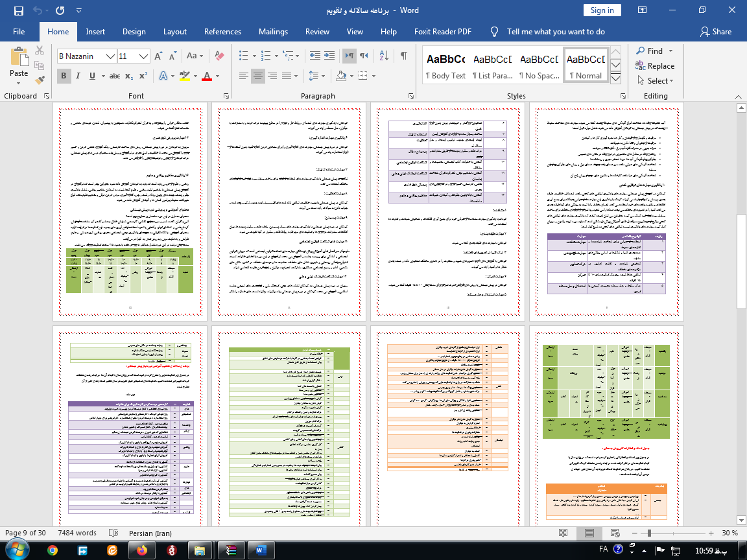The width and height of the screenshot is (747, 560).
Task: Apply bullet list formatting
Action: coord(243,56)
